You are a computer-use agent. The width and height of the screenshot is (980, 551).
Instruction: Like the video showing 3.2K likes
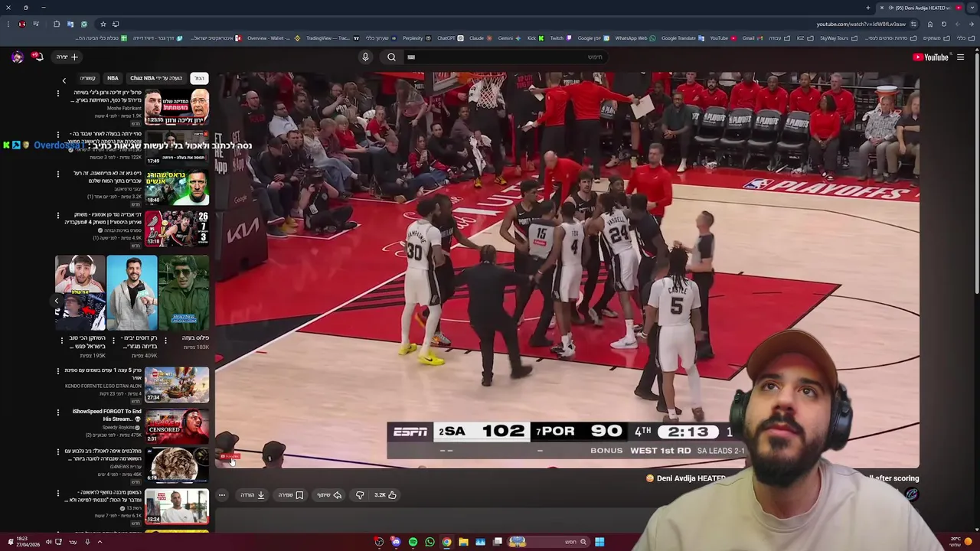[x=385, y=495]
